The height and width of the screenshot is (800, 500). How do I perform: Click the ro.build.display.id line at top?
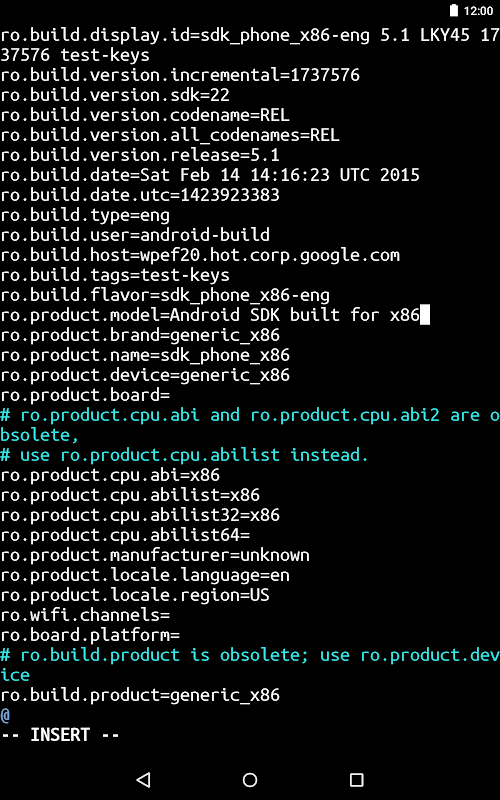(250, 45)
